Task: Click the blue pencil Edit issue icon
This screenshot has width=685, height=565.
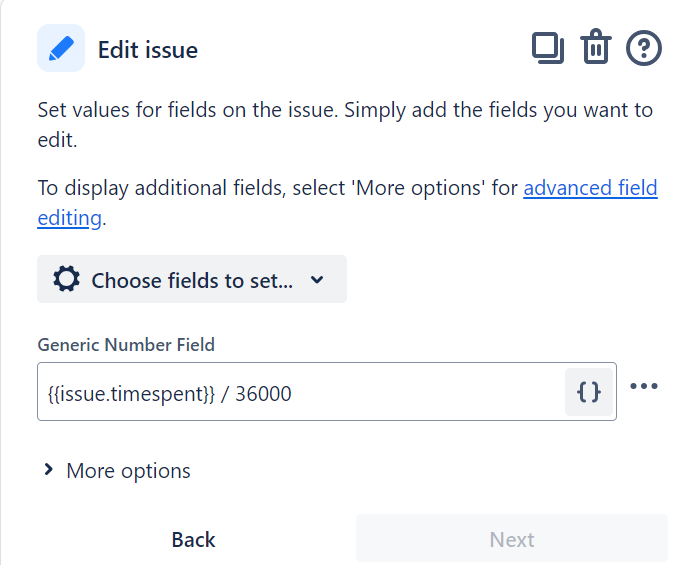Action: 61,48
